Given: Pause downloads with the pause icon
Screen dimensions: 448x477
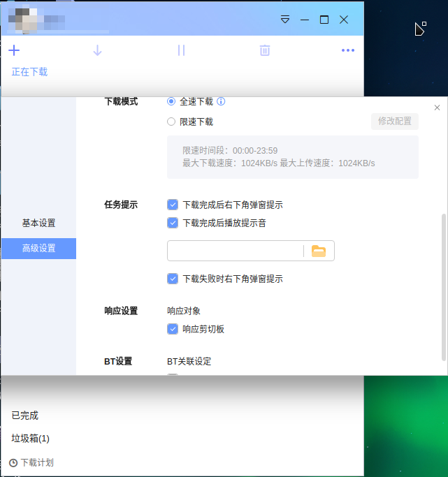Looking at the screenshot, I should pos(181,50).
